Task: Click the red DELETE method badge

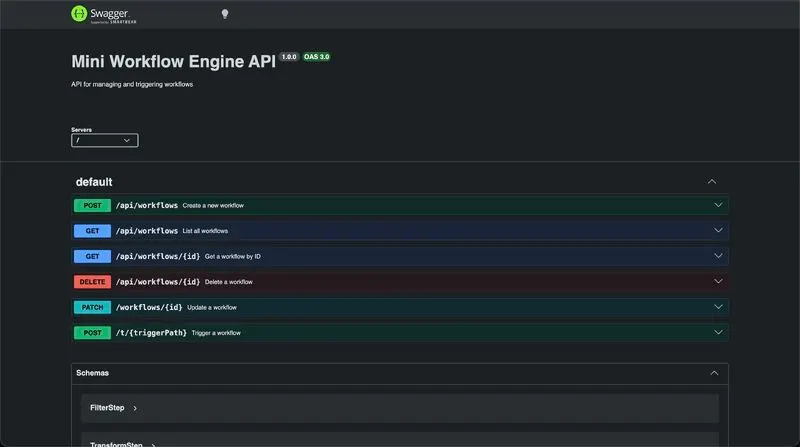Action: point(92,282)
